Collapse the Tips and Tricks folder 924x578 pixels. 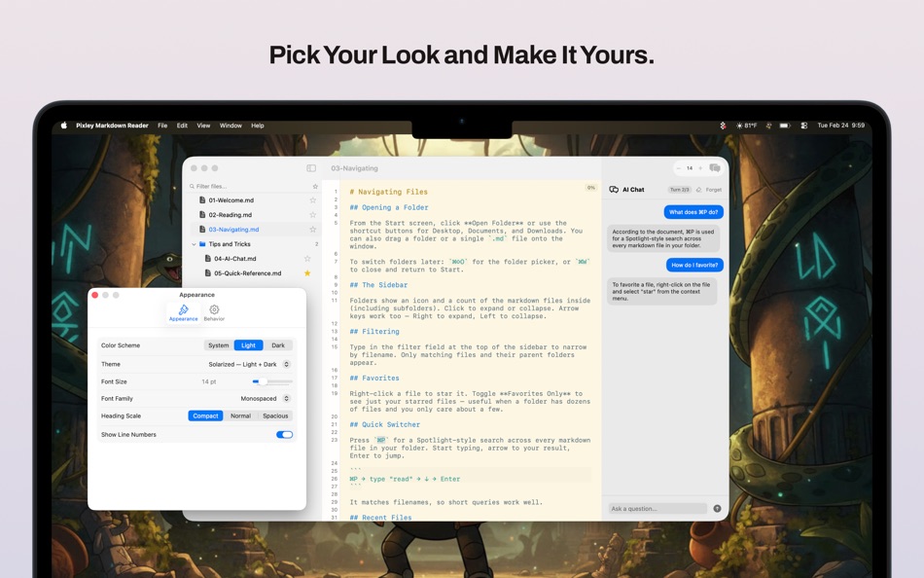[x=193, y=244]
